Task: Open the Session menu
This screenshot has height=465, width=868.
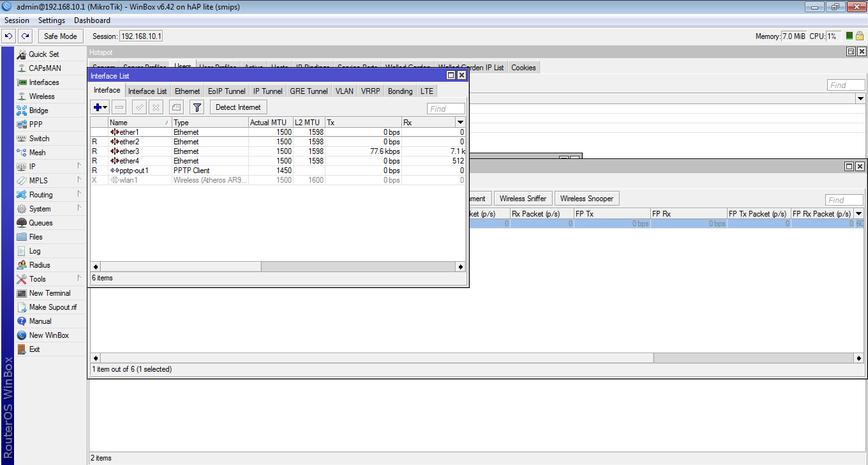Action: tap(17, 20)
